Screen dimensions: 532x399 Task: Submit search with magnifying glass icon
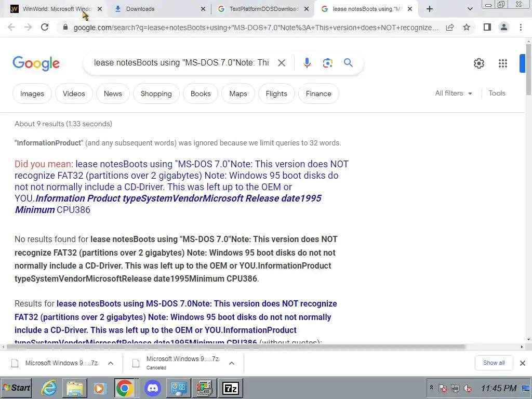[x=348, y=63]
